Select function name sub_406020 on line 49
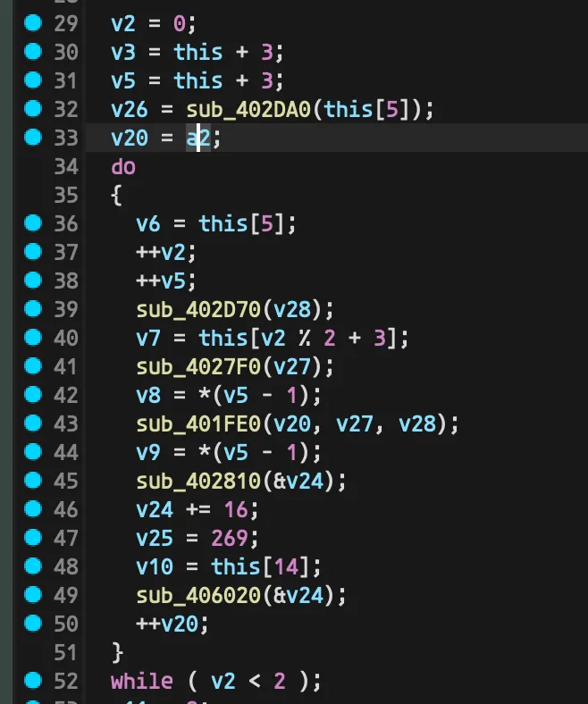 (x=198, y=595)
